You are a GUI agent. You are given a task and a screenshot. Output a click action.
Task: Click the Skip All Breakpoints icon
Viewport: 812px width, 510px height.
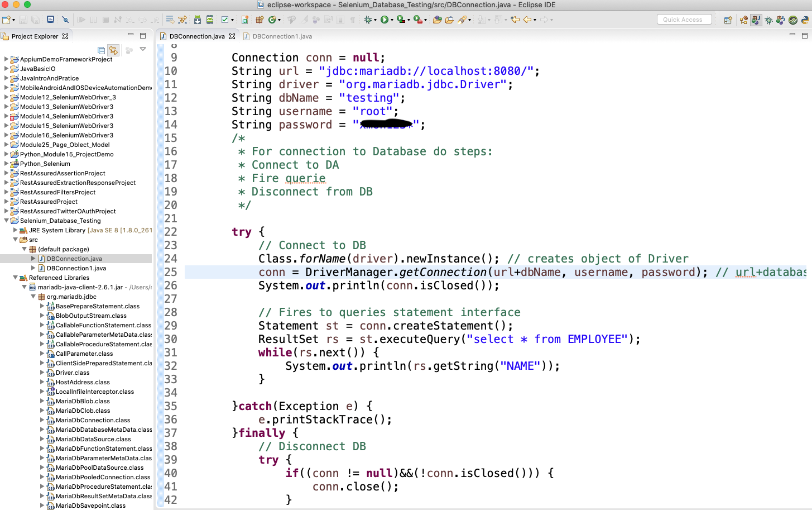click(65, 20)
